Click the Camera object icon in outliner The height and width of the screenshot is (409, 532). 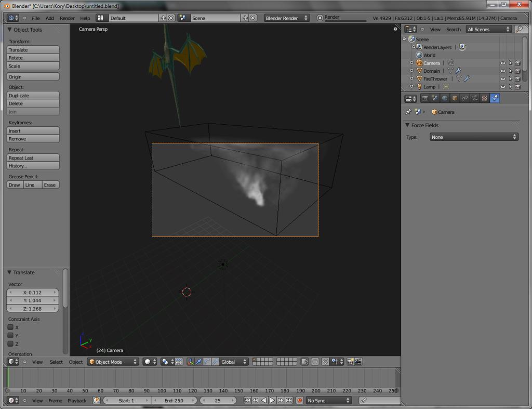point(419,63)
